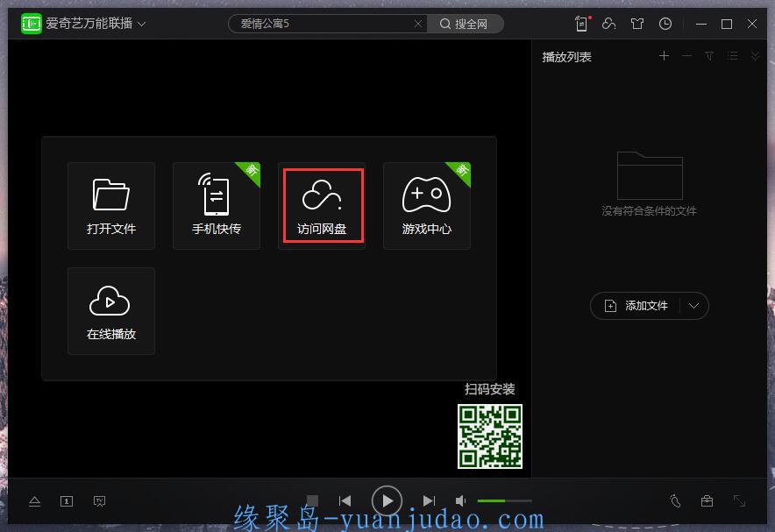Skip to the previous track
This screenshot has width=775, height=532.
click(x=345, y=500)
